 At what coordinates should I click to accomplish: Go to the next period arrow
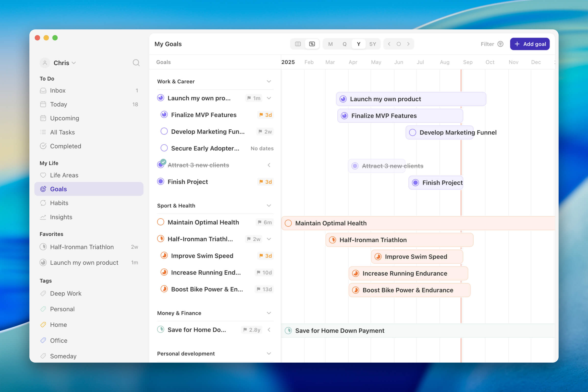(408, 44)
